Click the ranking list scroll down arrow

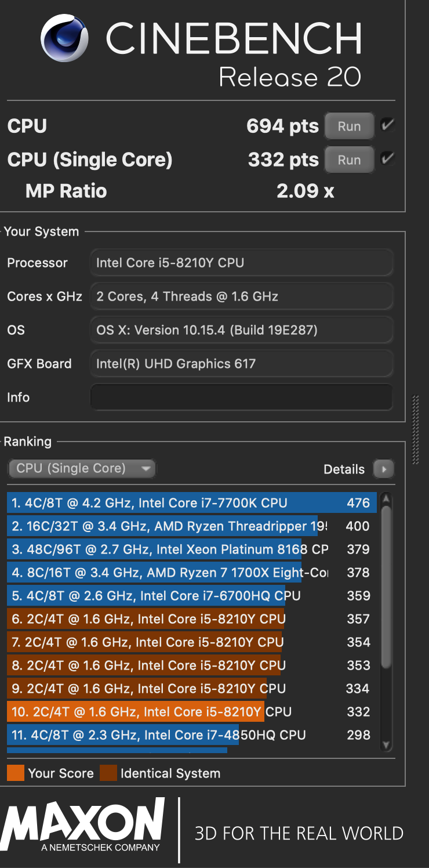click(386, 745)
